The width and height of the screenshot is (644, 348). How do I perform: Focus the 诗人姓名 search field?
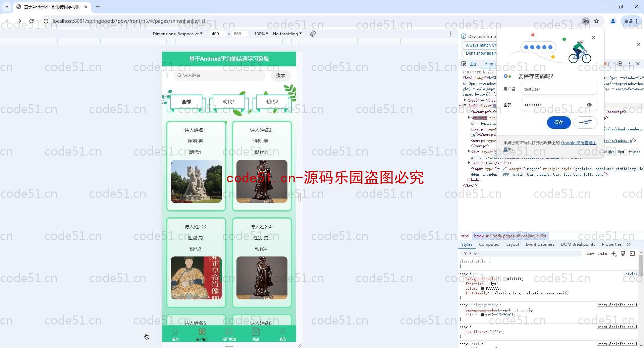[x=219, y=75]
